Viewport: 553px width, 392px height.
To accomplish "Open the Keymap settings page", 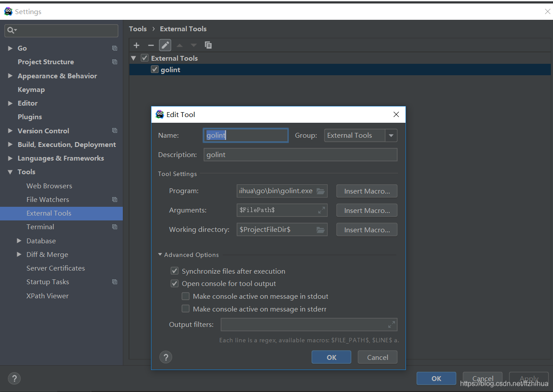I will 31,89.
